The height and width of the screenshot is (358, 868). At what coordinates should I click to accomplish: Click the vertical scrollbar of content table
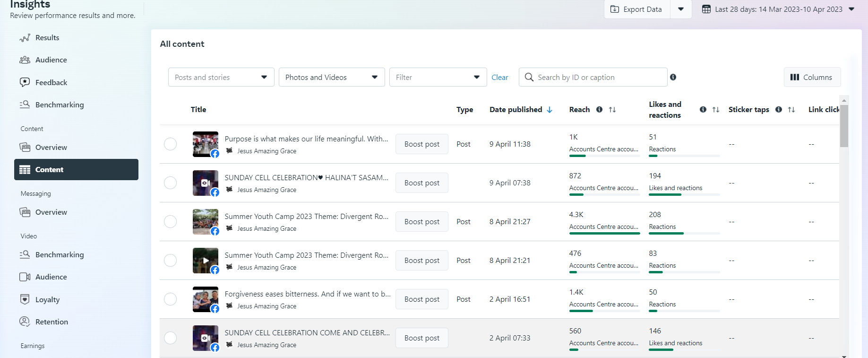click(844, 126)
